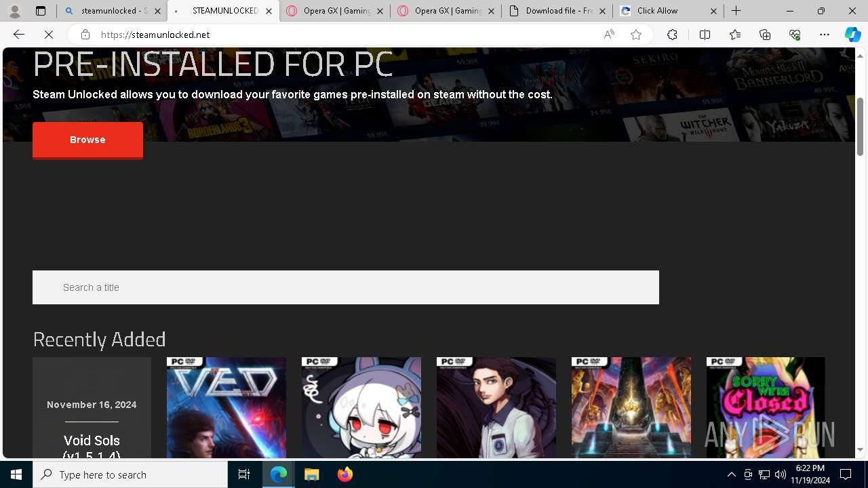Focus the Search a title field
The width and height of the screenshot is (868, 488).
pos(346,287)
